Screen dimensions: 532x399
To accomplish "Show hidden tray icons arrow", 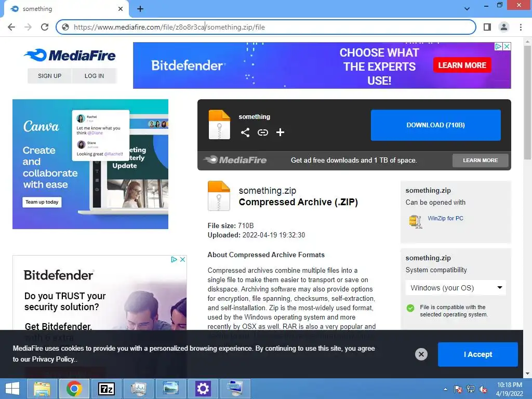I will (x=445, y=389).
